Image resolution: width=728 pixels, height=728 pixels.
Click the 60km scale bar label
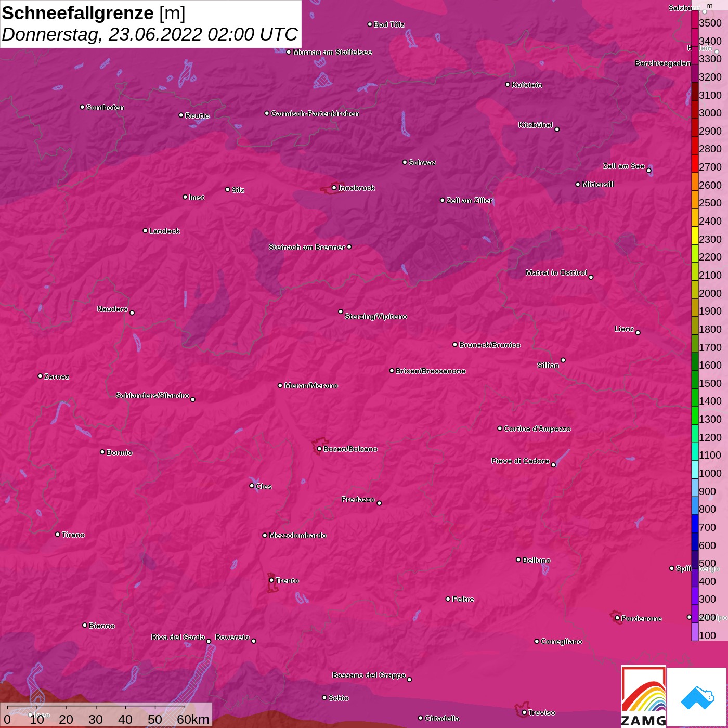click(193, 719)
